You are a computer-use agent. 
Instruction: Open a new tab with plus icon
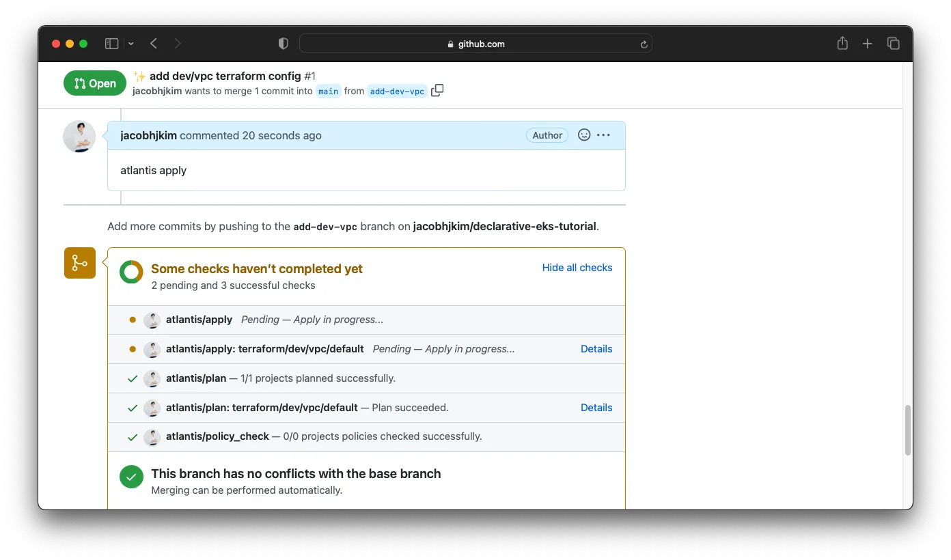click(x=868, y=44)
